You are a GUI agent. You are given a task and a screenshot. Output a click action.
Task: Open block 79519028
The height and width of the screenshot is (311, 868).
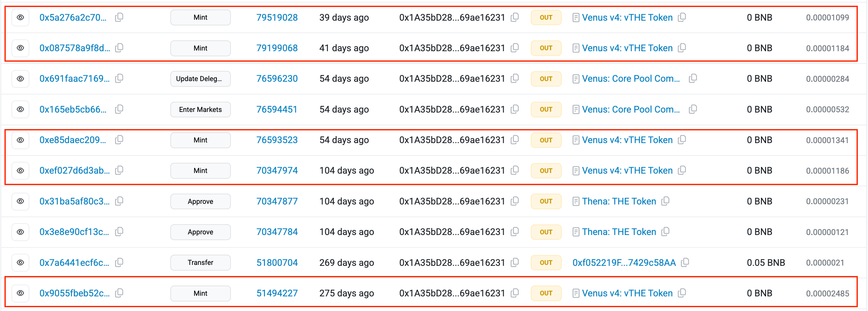click(x=277, y=17)
